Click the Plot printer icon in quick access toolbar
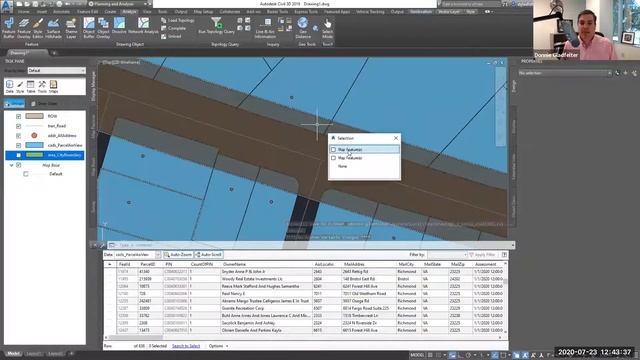The image size is (640, 360). pyautogui.click(x=59, y=4)
